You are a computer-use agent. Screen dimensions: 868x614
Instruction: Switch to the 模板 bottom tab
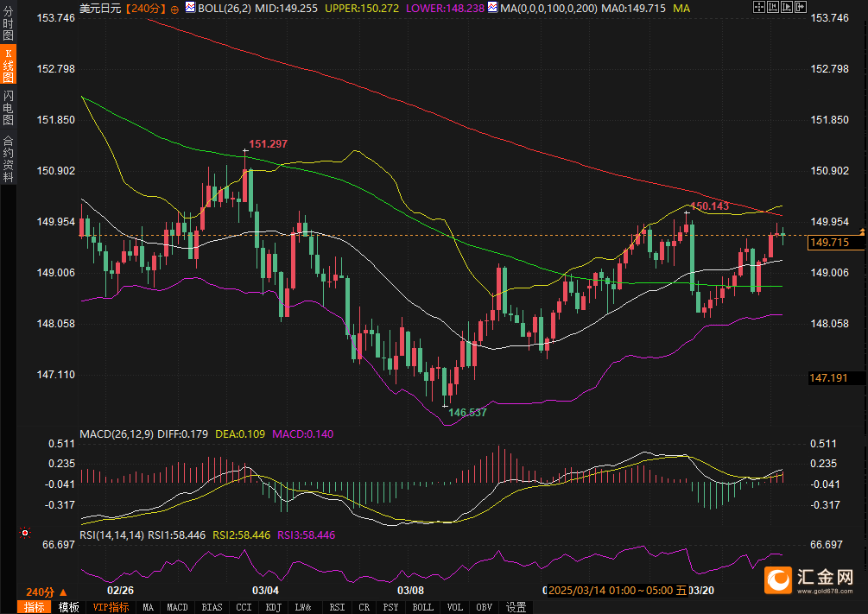pyautogui.click(x=68, y=607)
